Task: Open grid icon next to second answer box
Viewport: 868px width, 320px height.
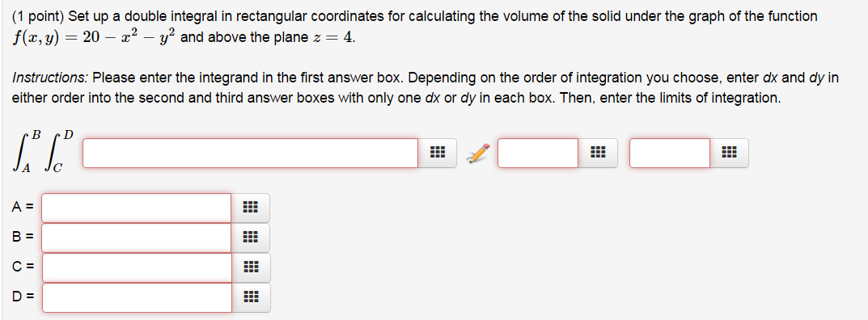Action: tap(598, 153)
